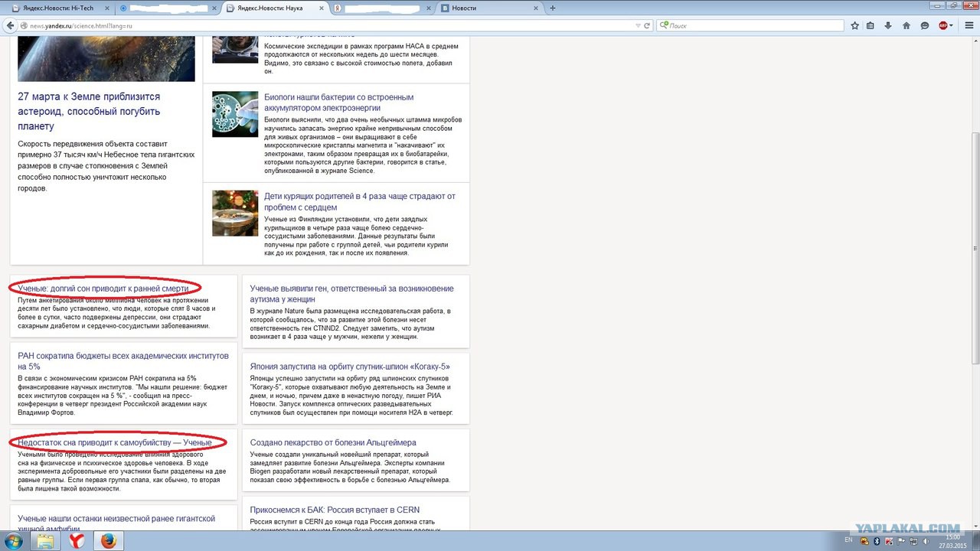
Task: Click the smoking parents article thumbnail
Action: point(235,214)
